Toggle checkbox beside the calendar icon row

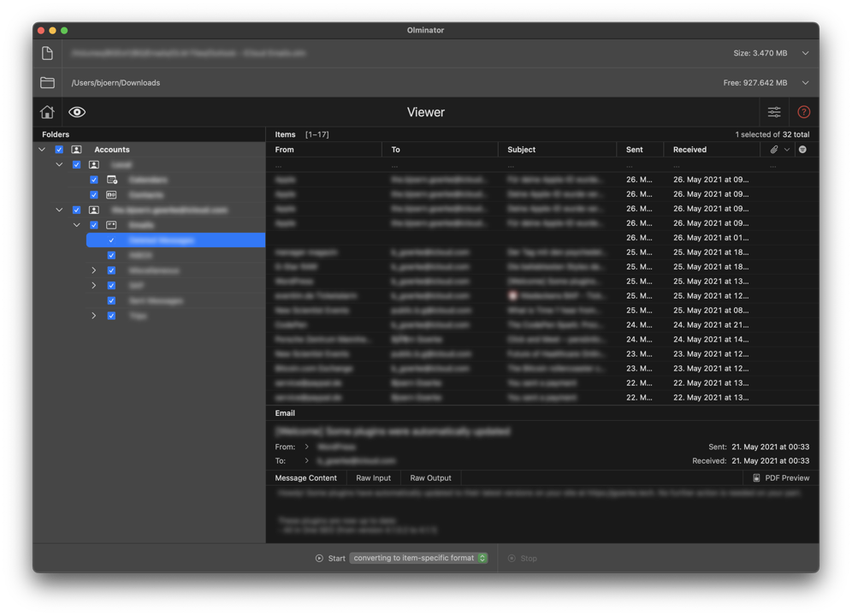pos(94,180)
